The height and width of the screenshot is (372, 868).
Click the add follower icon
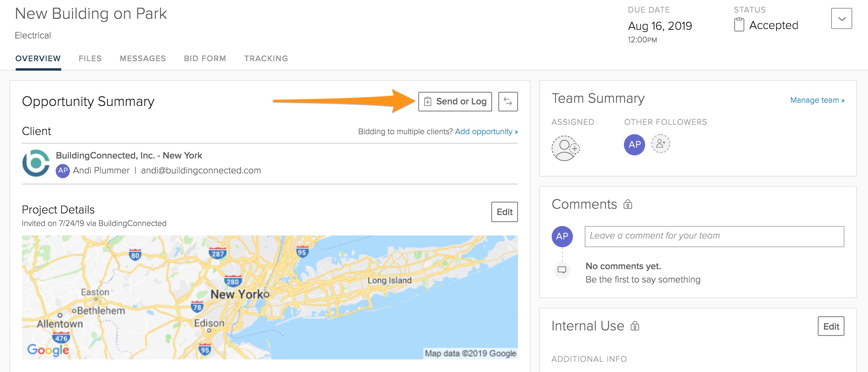(x=660, y=144)
